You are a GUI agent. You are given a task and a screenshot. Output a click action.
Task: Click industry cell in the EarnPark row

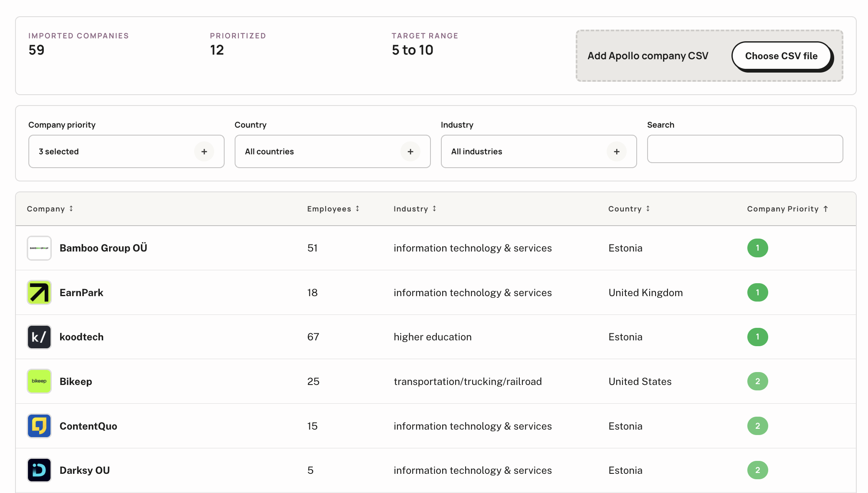coord(473,292)
